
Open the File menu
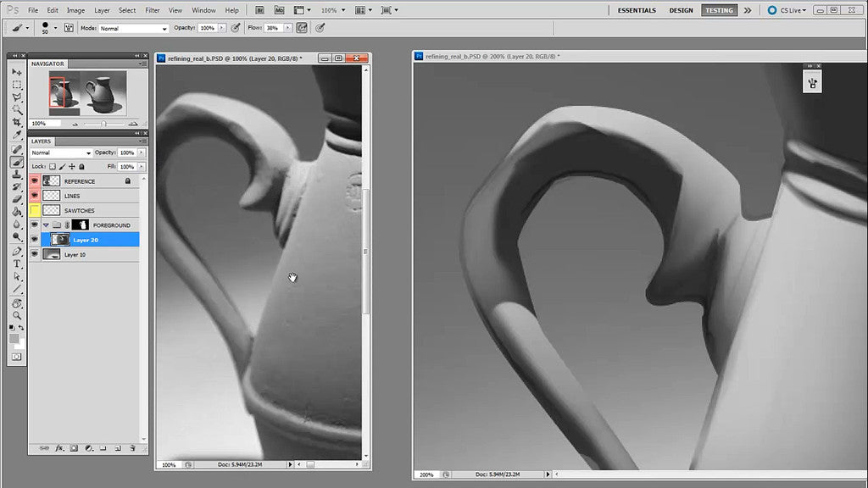33,10
